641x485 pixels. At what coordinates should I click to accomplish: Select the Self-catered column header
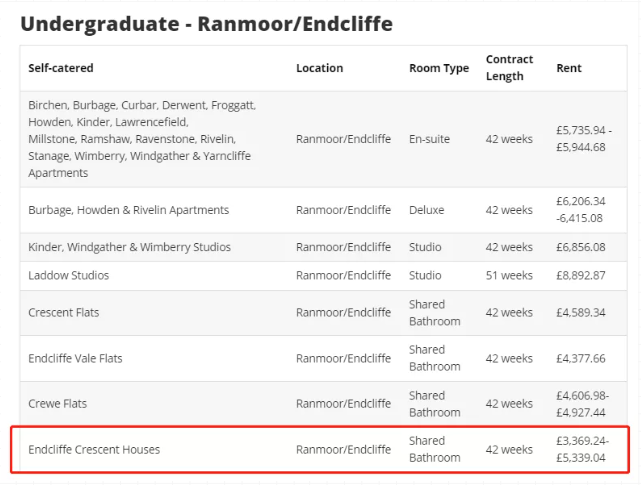click(x=61, y=68)
